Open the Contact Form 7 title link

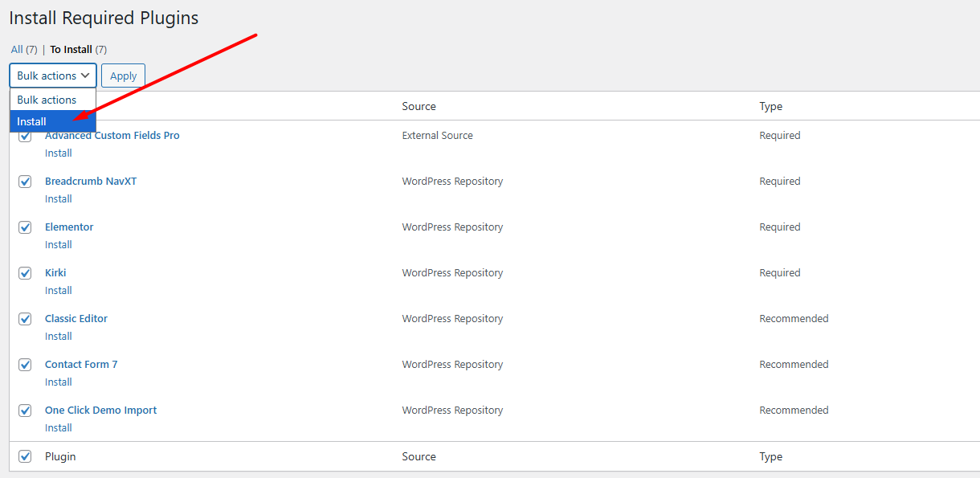point(81,365)
